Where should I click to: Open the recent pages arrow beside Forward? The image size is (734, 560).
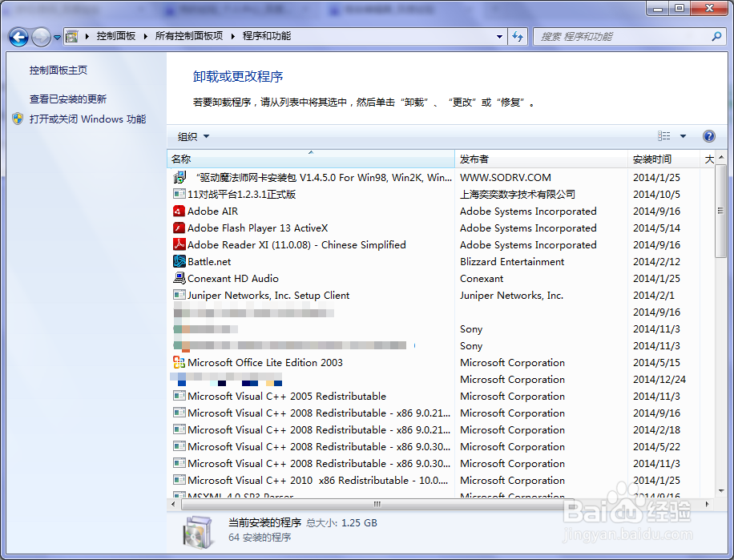(57, 38)
